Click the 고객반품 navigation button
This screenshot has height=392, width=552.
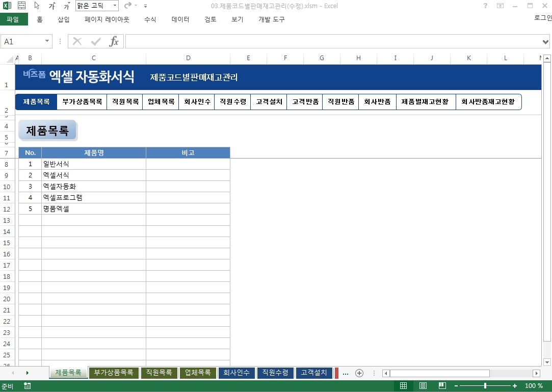point(305,102)
